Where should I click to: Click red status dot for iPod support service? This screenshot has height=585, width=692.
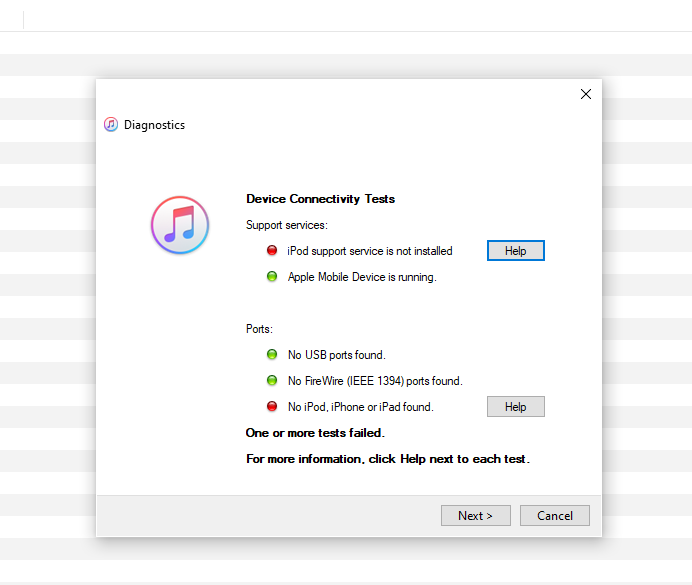272,251
